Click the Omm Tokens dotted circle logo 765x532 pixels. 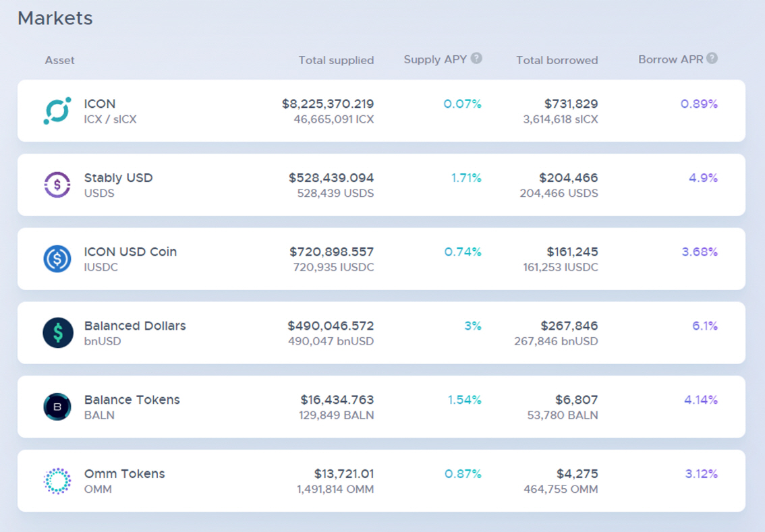(57, 481)
